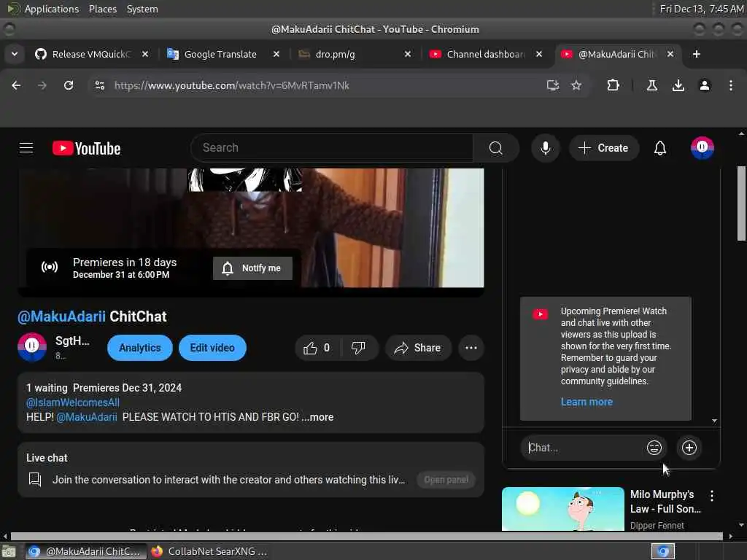Open options for Milo Murphy's Law video
The height and width of the screenshot is (560, 747).
pyautogui.click(x=712, y=496)
